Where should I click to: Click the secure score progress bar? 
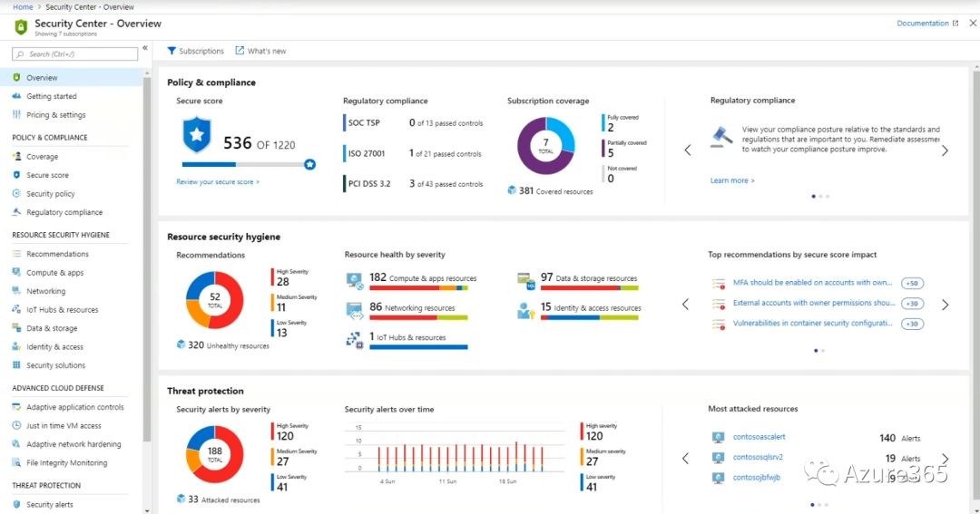coord(245,165)
